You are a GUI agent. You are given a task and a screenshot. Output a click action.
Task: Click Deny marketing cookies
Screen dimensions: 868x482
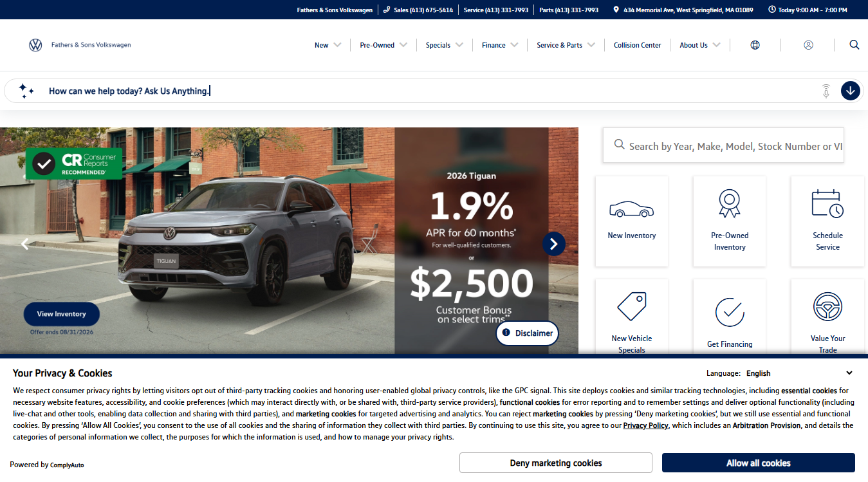click(556, 463)
